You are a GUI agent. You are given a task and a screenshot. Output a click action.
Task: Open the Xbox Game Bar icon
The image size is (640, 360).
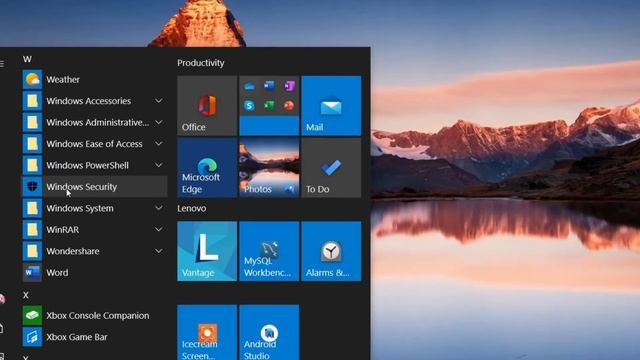coord(32,337)
